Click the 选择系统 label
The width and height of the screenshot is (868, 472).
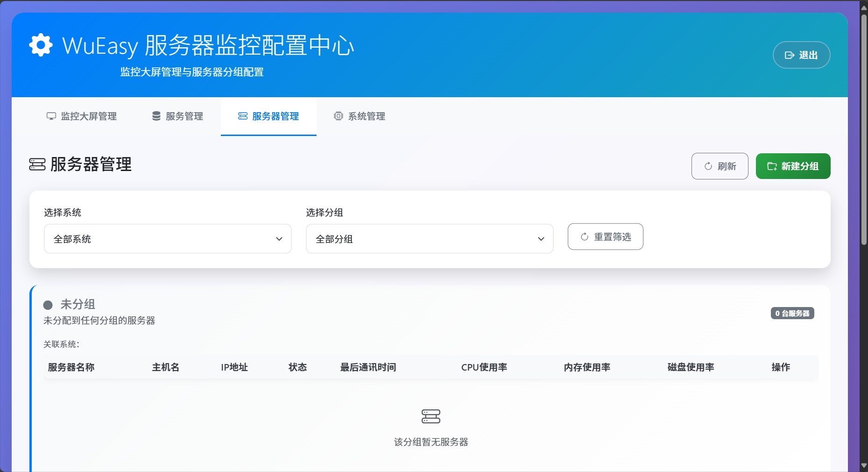(63, 213)
